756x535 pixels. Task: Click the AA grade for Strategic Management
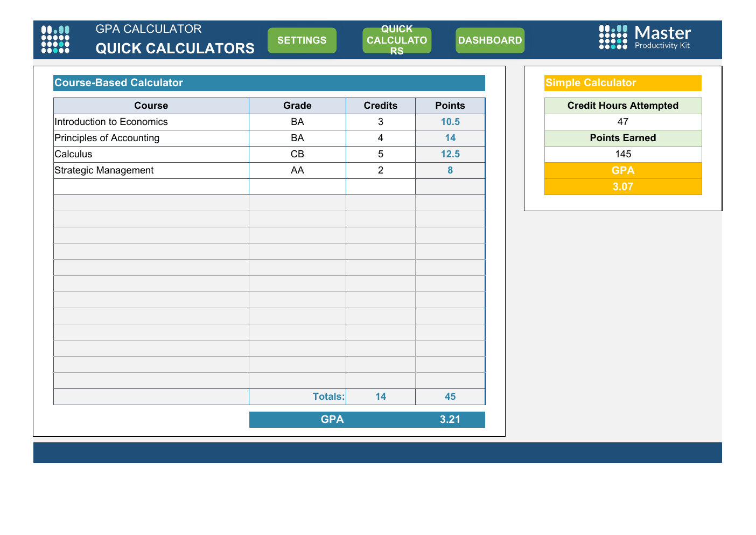coord(297,170)
